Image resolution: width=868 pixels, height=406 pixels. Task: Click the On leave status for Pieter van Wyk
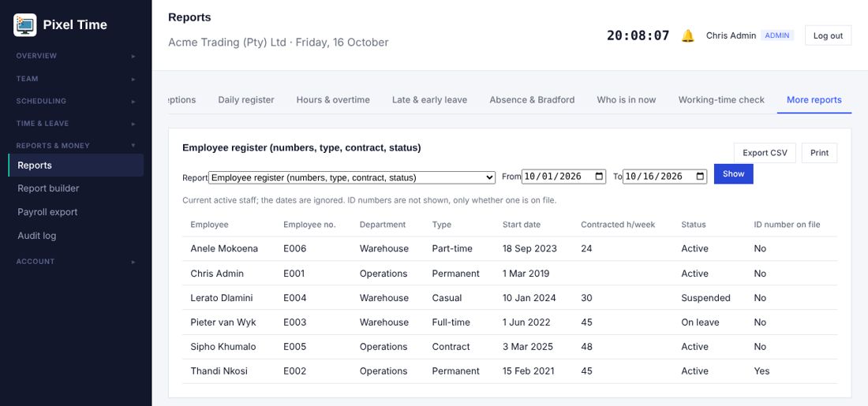point(700,322)
